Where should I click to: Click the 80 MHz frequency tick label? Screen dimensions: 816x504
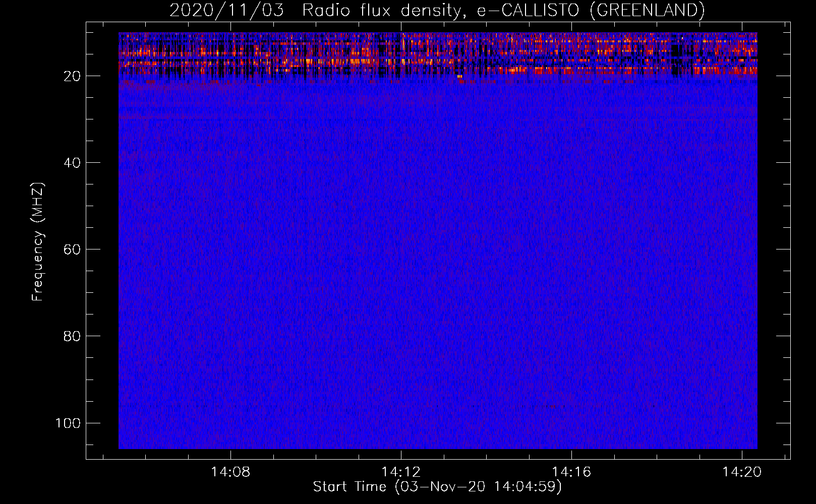(72, 336)
